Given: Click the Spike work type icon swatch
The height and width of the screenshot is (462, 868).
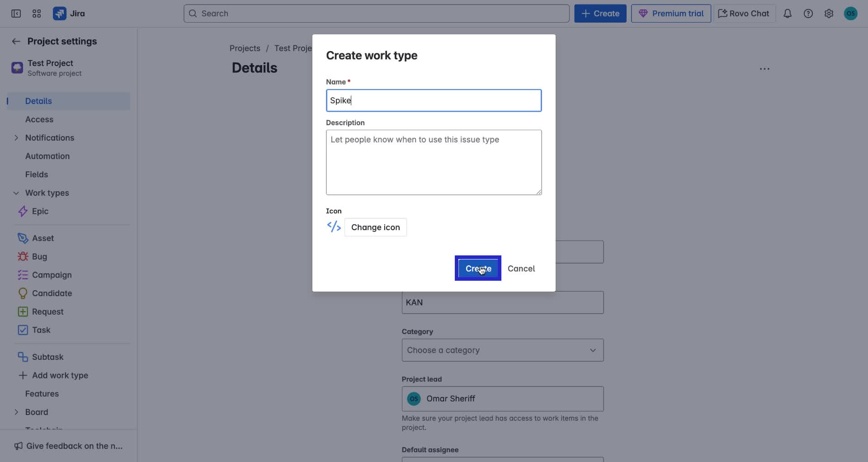Looking at the screenshot, I should pos(334,227).
